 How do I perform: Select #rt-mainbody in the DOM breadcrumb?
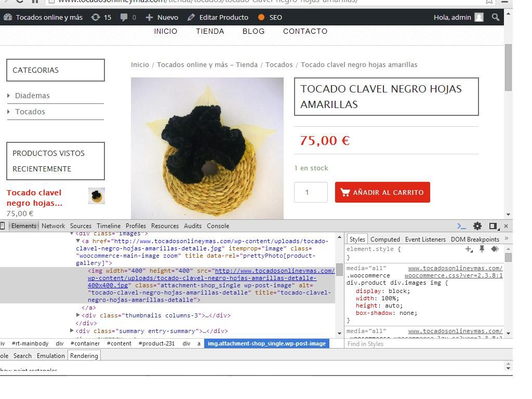click(x=30, y=343)
